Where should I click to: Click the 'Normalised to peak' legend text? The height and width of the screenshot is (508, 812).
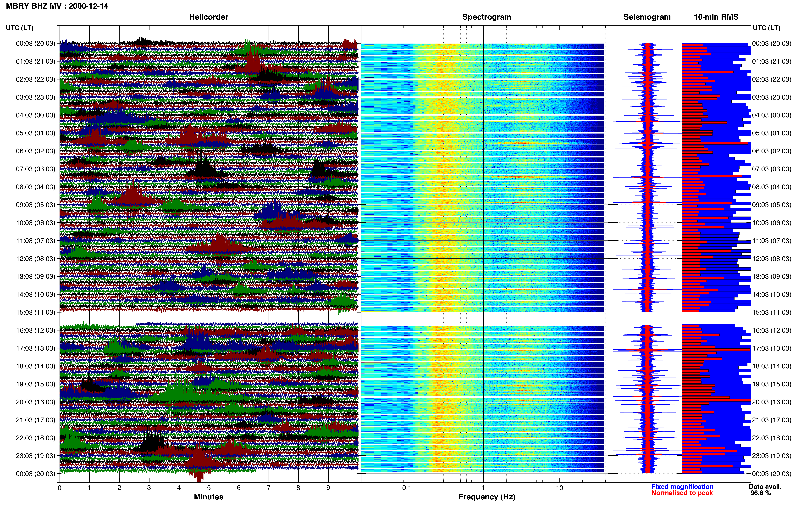point(682,493)
